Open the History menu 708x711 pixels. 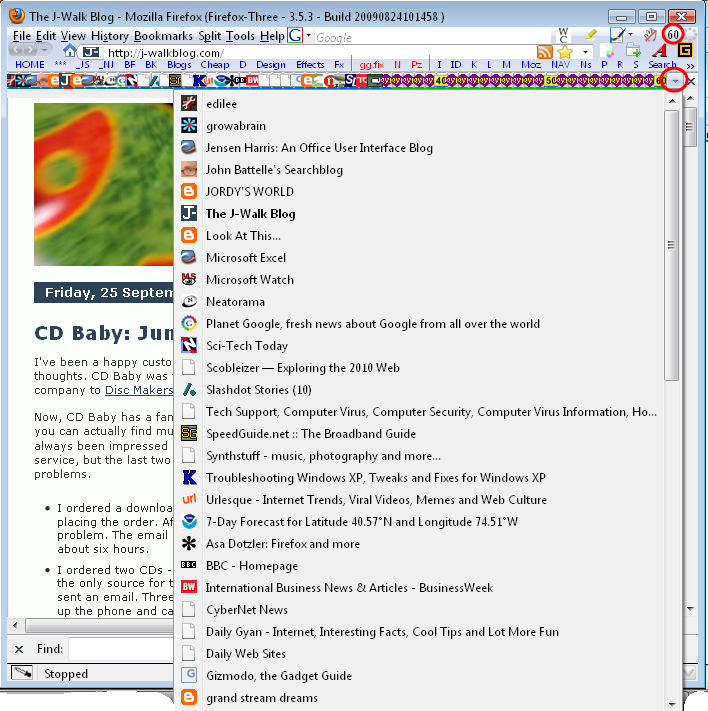[x=110, y=36]
